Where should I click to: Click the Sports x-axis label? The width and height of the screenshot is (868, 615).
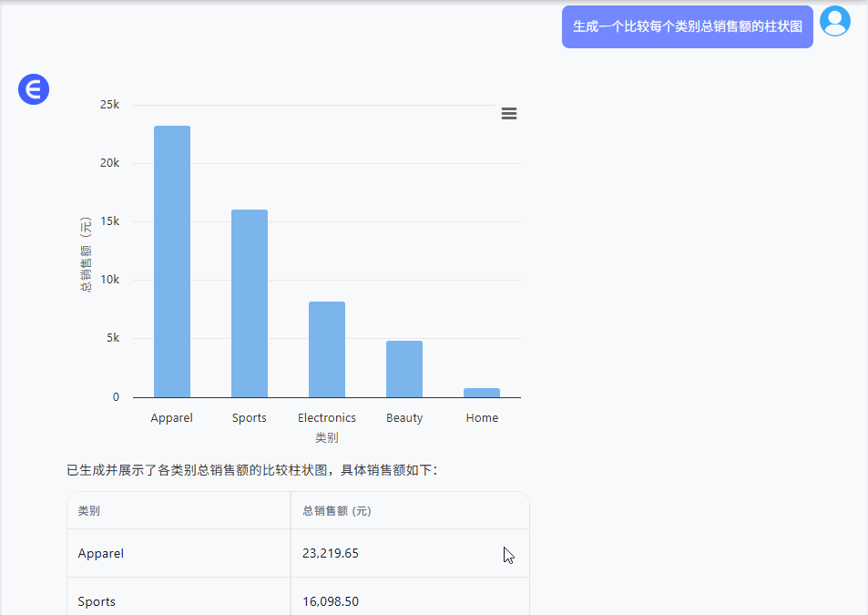[x=250, y=418]
